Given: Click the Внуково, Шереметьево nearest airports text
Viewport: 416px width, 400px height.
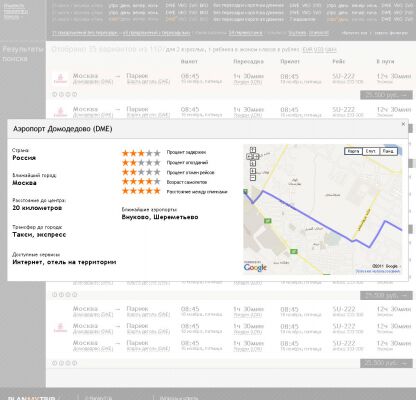Looking at the screenshot, I should (160, 217).
